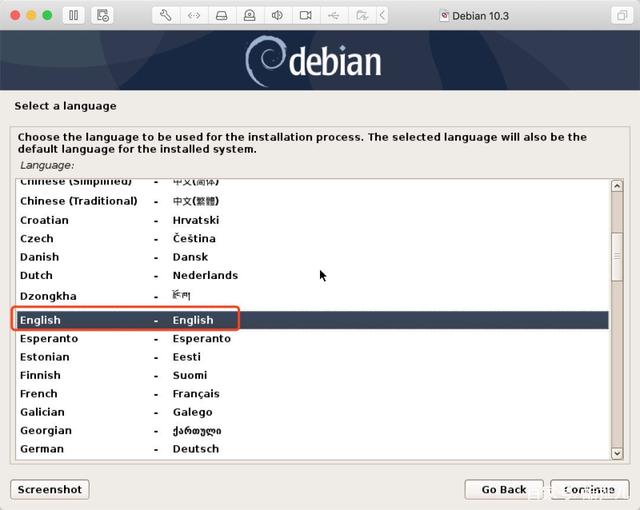
Task: Click the CD/DVD drive icon
Action: coord(249,16)
